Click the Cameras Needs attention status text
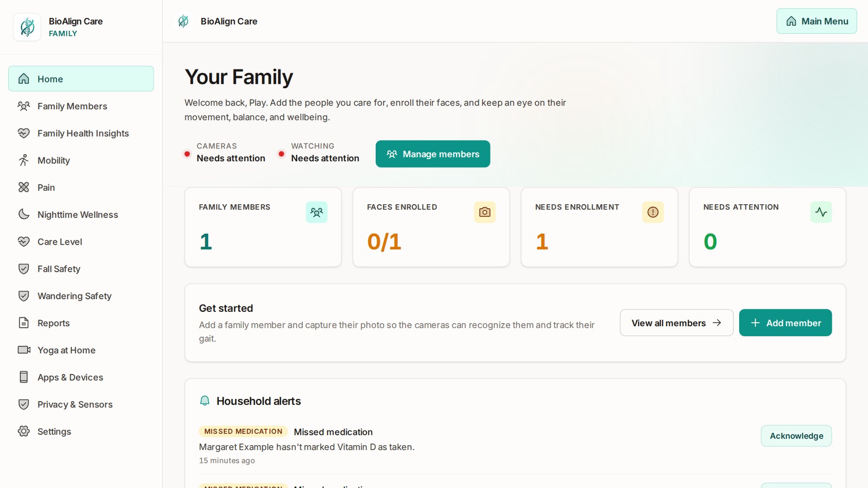Screen dimensions: 868x488 (231, 158)
